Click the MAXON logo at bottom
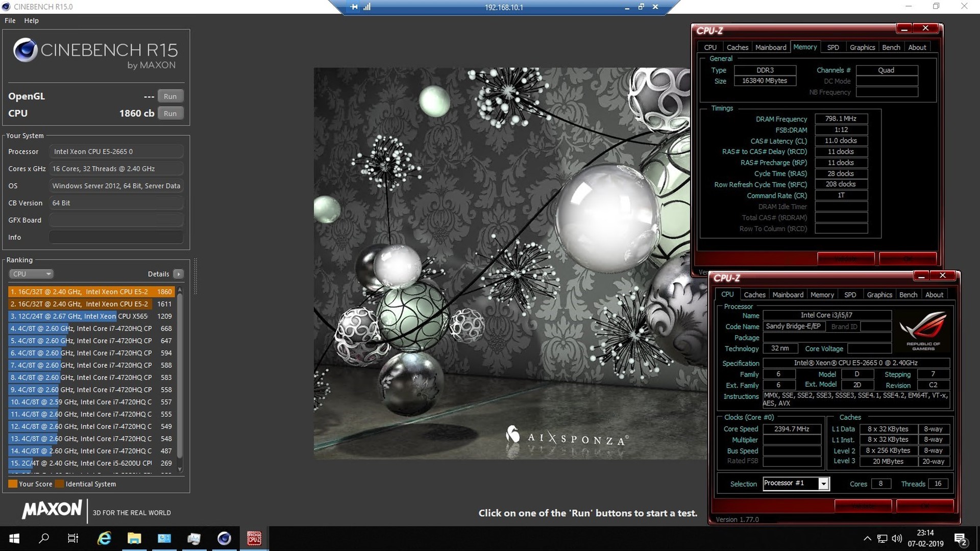The width and height of the screenshot is (980, 551). 52,509
